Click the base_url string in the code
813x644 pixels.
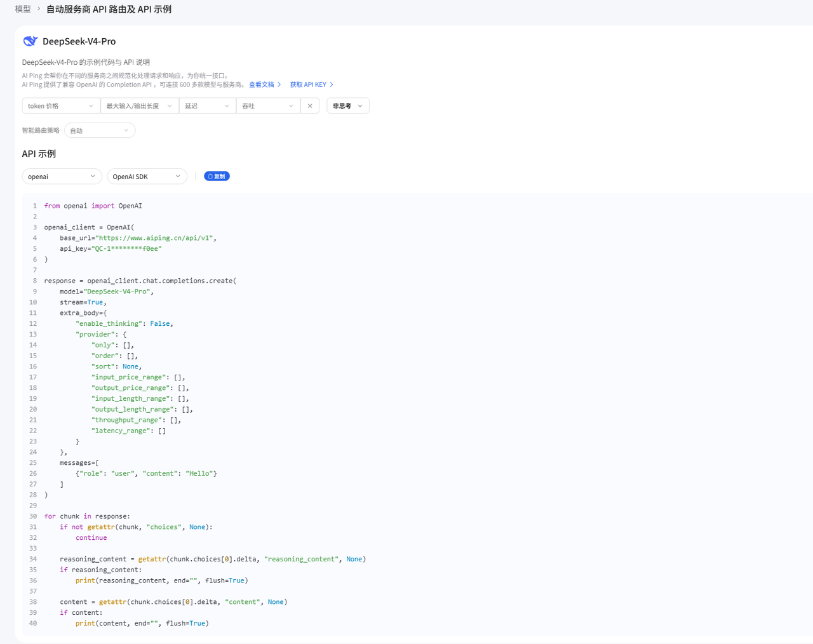tap(154, 238)
